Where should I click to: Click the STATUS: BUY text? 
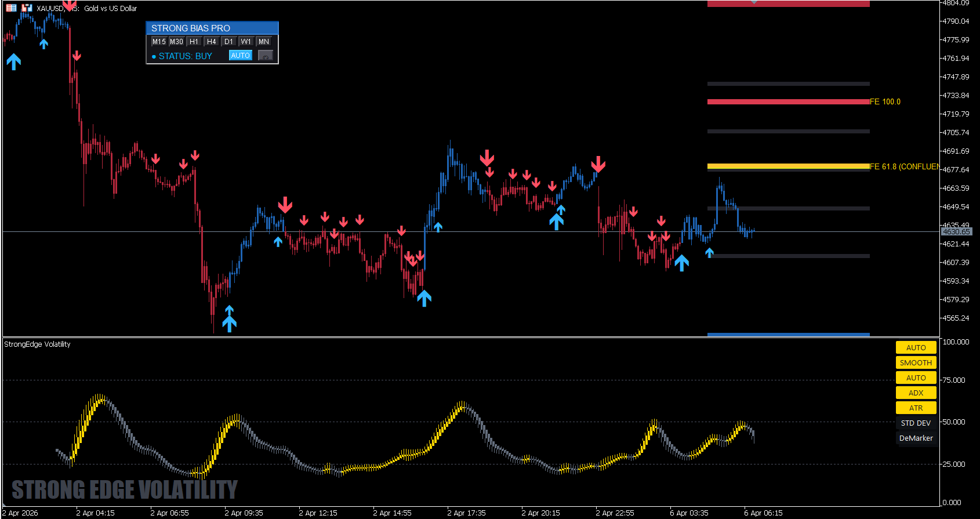click(x=186, y=56)
